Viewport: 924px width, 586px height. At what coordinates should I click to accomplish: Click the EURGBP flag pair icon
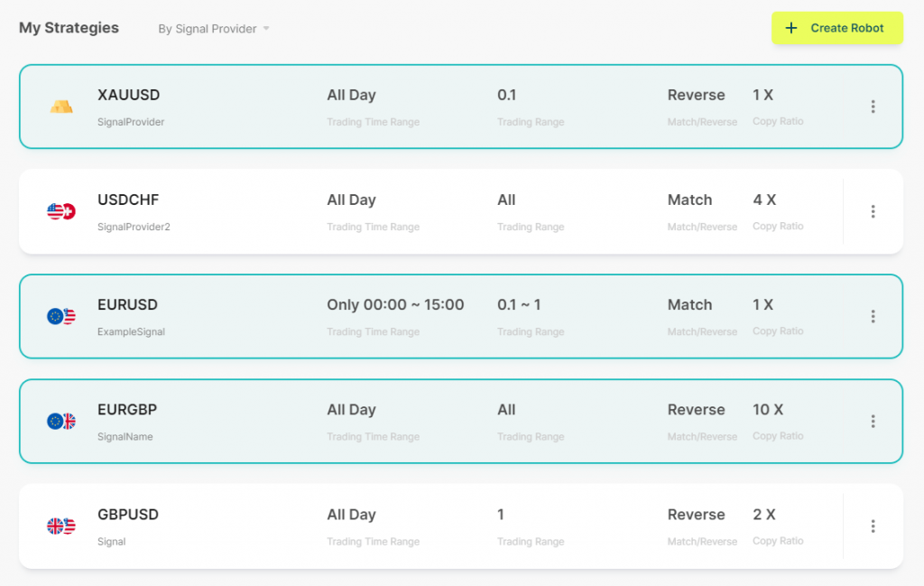[x=61, y=421]
